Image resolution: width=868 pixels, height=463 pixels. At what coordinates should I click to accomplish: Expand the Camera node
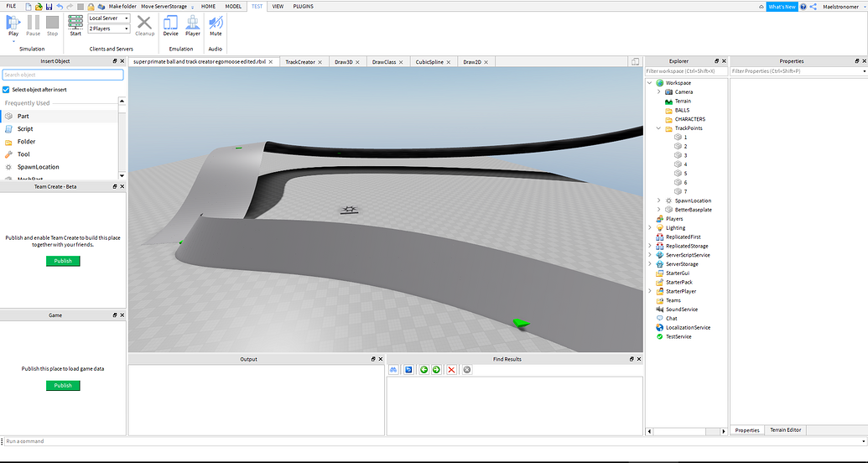coord(658,92)
